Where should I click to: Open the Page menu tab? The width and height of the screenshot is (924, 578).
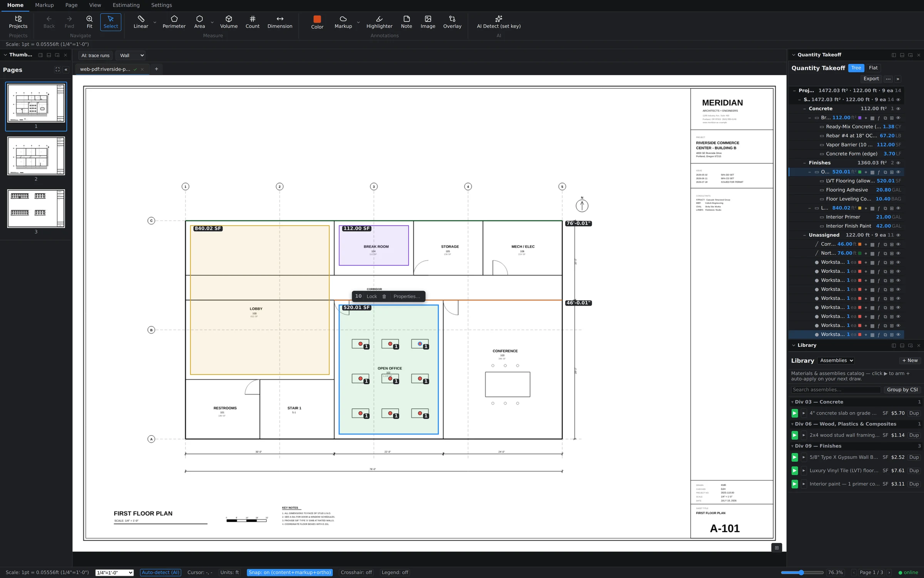pos(71,5)
